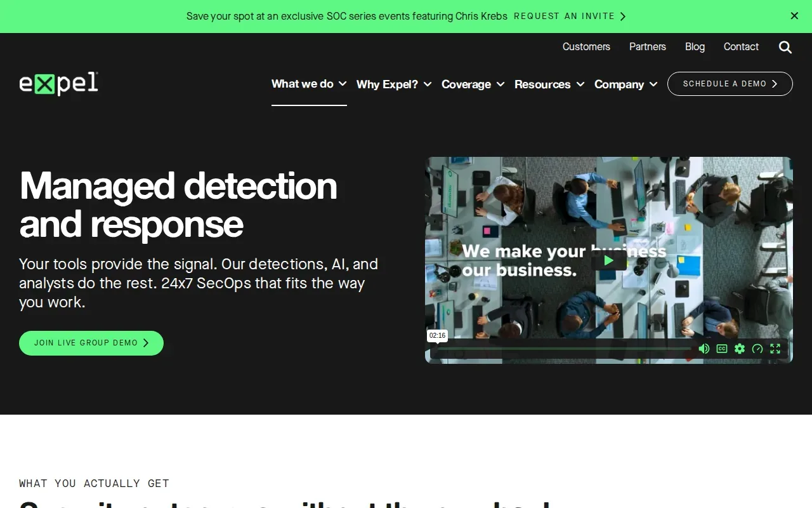Click the 02:16 video duration label
The image size is (812, 508).
(x=438, y=335)
